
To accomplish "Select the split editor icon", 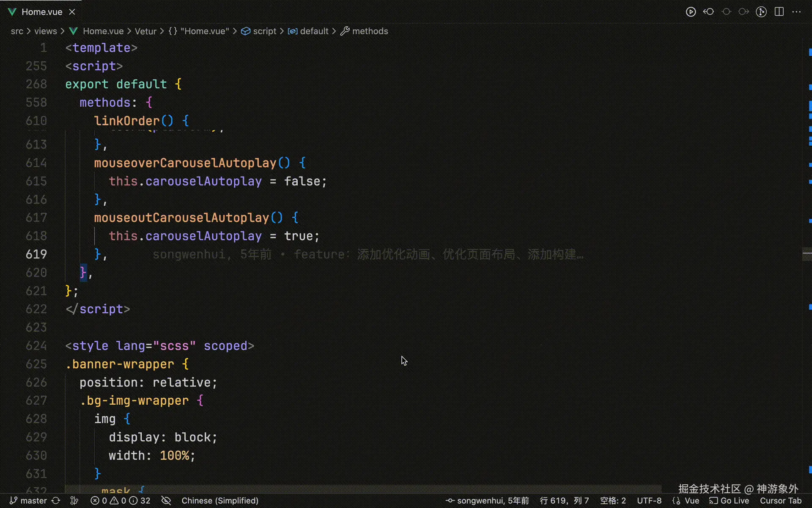I will (779, 12).
